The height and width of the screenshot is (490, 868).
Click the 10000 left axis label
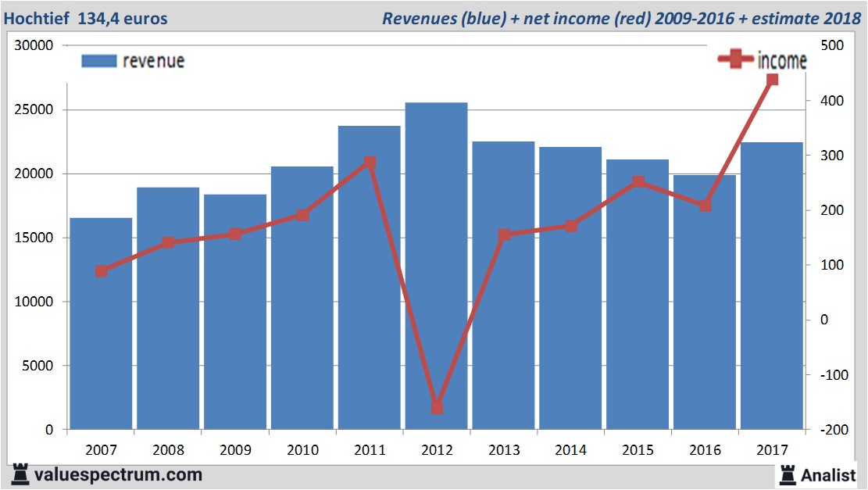pyautogui.click(x=34, y=302)
